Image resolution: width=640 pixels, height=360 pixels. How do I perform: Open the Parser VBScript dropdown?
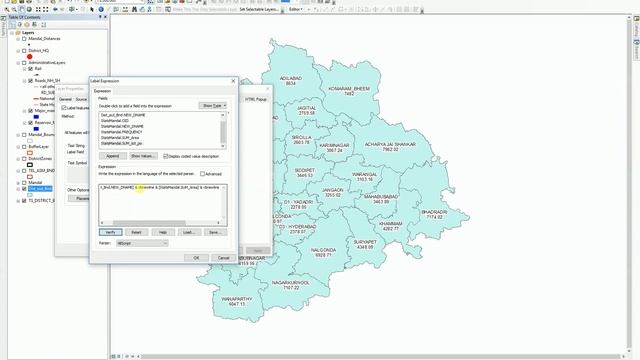point(142,243)
